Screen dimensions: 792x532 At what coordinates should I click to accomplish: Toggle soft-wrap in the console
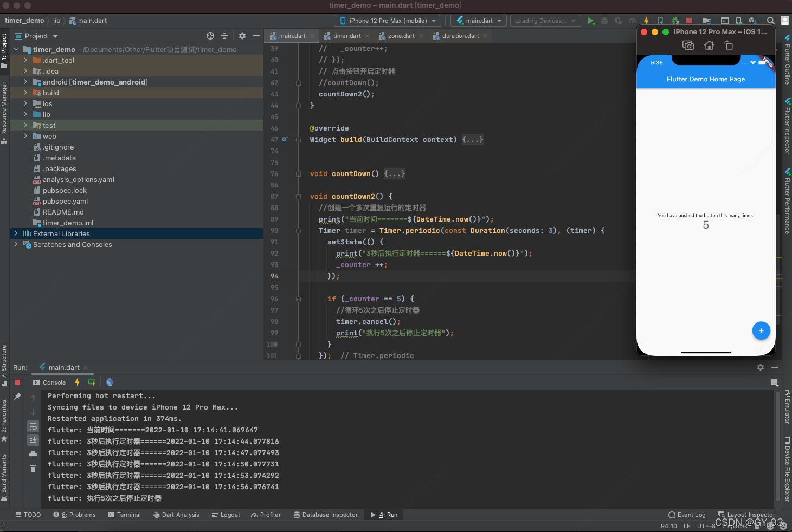pyautogui.click(x=33, y=426)
